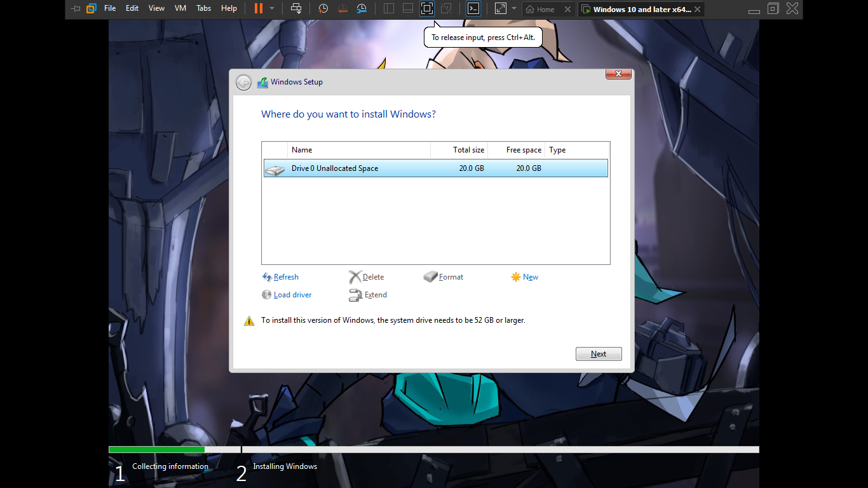Viewport: 868px width, 488px height.
Task: Click the Format link
Action: click(451, 277)
